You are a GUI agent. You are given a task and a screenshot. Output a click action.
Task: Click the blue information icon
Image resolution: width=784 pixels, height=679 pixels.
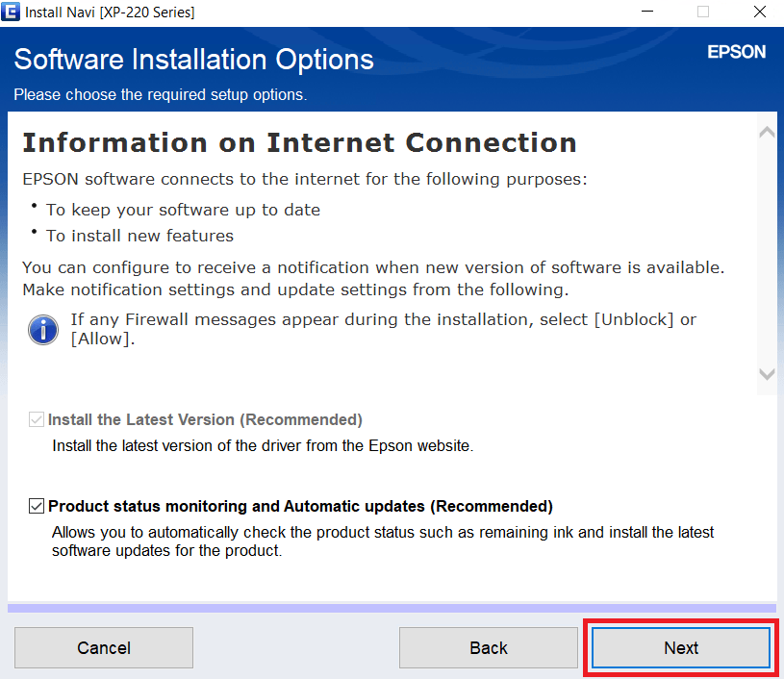click(x=43, y=330)
